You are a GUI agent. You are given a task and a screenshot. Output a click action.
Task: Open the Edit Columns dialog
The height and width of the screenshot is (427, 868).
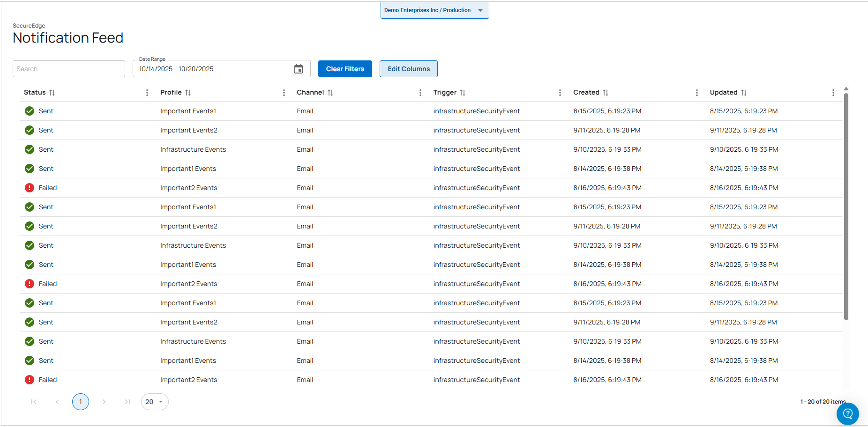coord(408,69)
